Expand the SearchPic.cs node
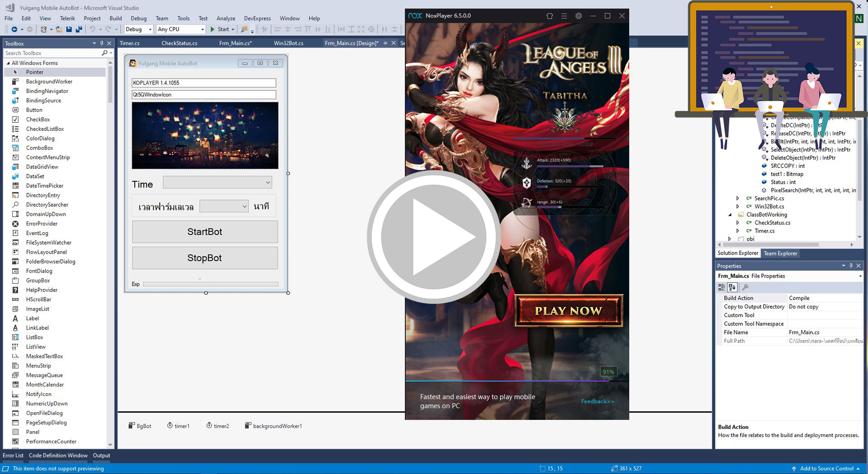This screenshot has width=868, height=474. [738, 199]
